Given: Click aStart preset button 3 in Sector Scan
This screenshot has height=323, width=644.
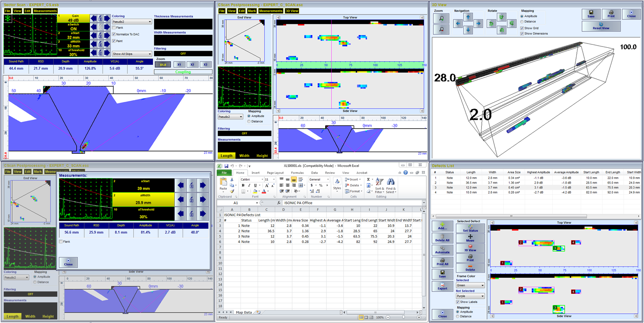Looking at the screenshot, I should (x=101, y=36).
